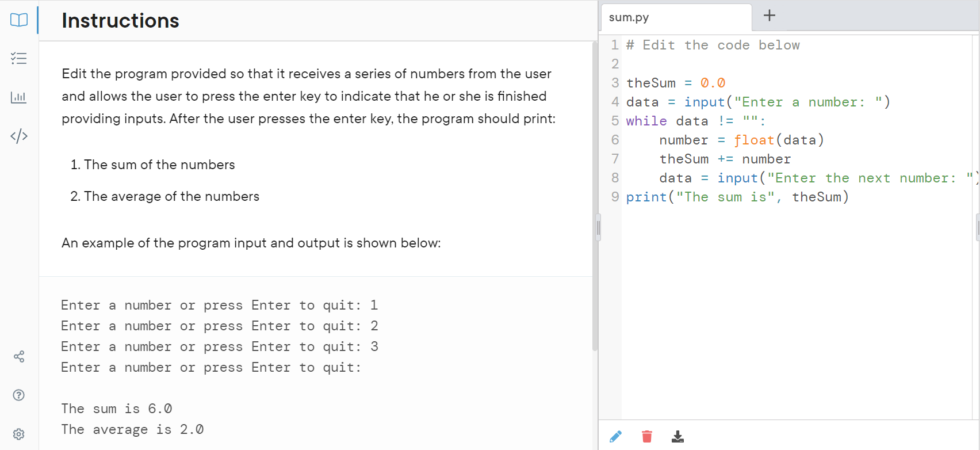The width and height of the screenshot is (980, 450).
Task: Click the editor's right scrollbar handle
Action: pyautogui.click(x=977, y=227)
